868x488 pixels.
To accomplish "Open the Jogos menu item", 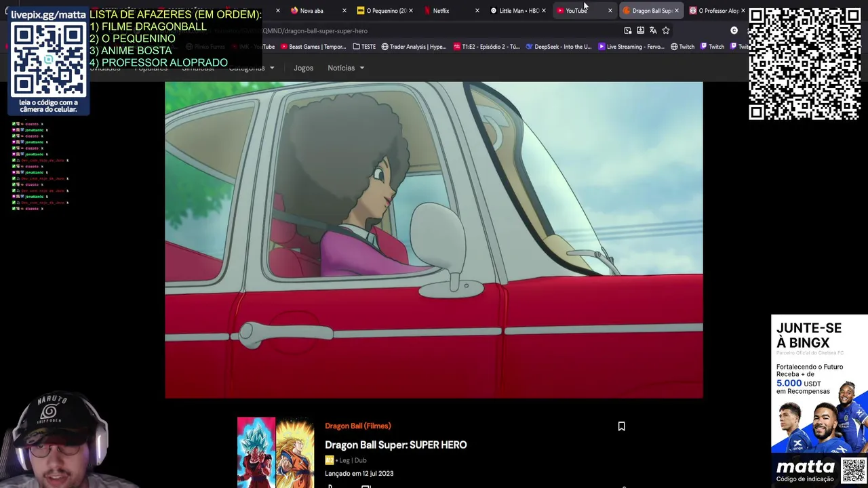I will tap(303, 68).
